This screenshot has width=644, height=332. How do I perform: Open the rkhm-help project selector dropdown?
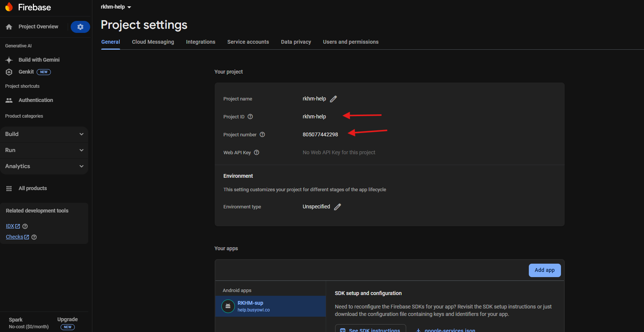pyautogui.click(x=116, y=7)
